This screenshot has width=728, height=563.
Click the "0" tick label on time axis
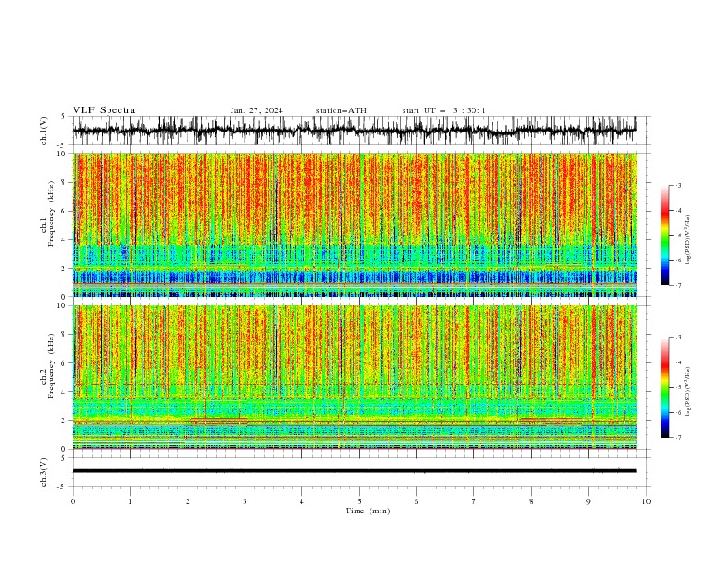(x=73, y=501)
